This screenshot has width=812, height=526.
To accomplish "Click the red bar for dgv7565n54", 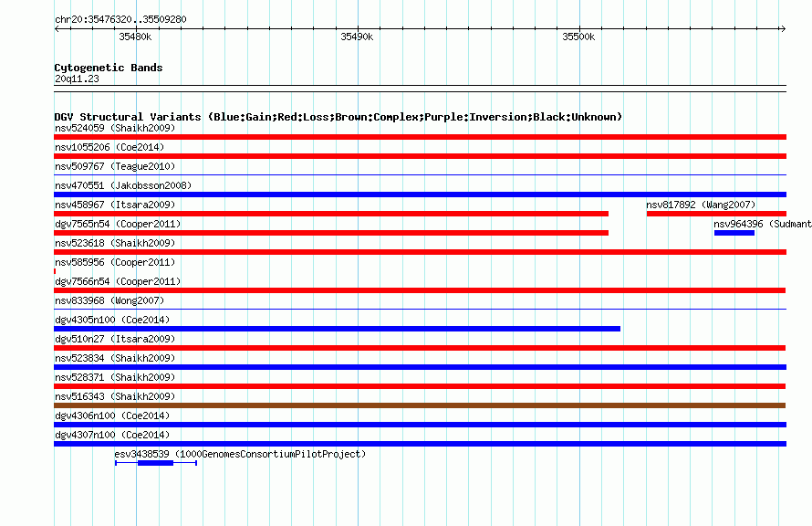I will 331,233.
